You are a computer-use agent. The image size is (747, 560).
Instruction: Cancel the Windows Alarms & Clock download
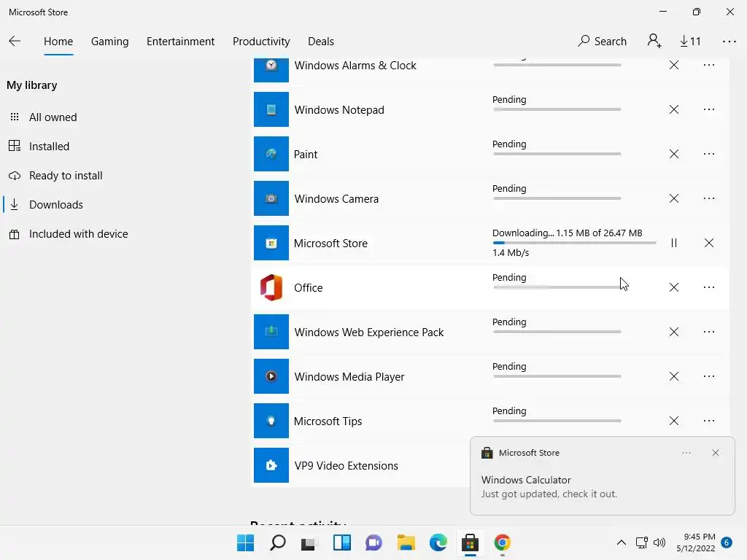coord(673,65)
